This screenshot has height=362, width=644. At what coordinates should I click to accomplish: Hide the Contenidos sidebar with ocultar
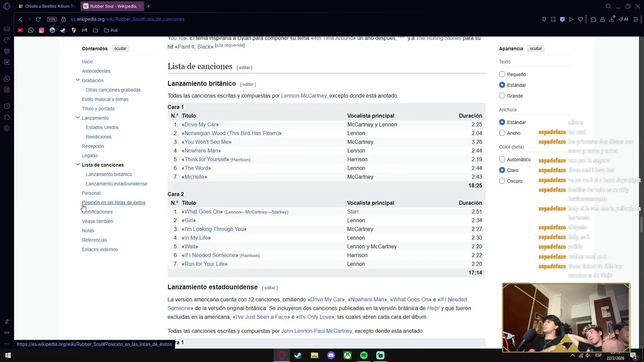pos(120,49)
